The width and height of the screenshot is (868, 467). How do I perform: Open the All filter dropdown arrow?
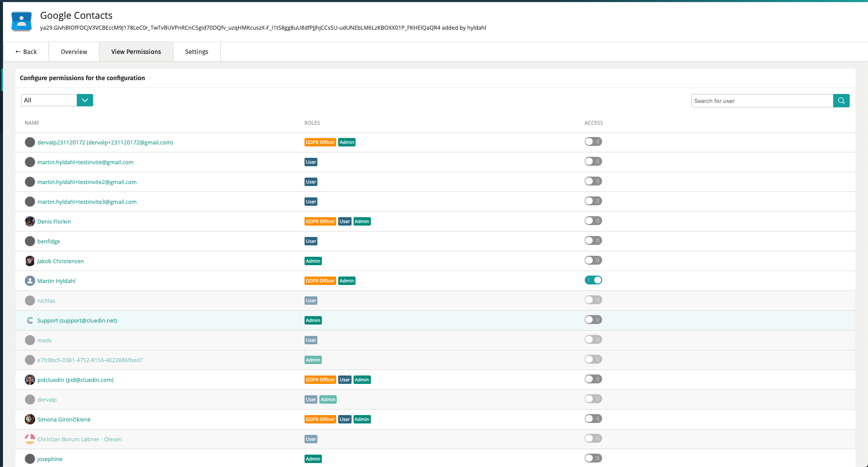point(85,100)
